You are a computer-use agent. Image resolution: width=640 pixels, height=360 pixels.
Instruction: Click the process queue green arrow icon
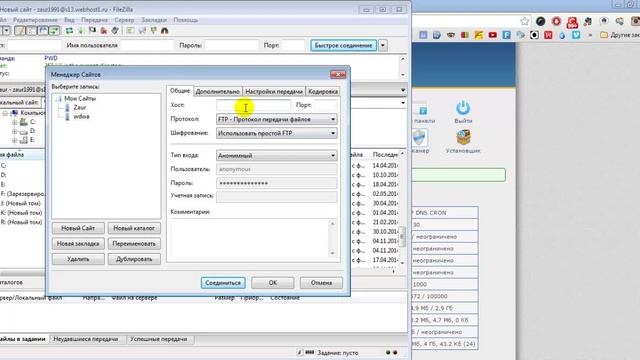[81, 31]
